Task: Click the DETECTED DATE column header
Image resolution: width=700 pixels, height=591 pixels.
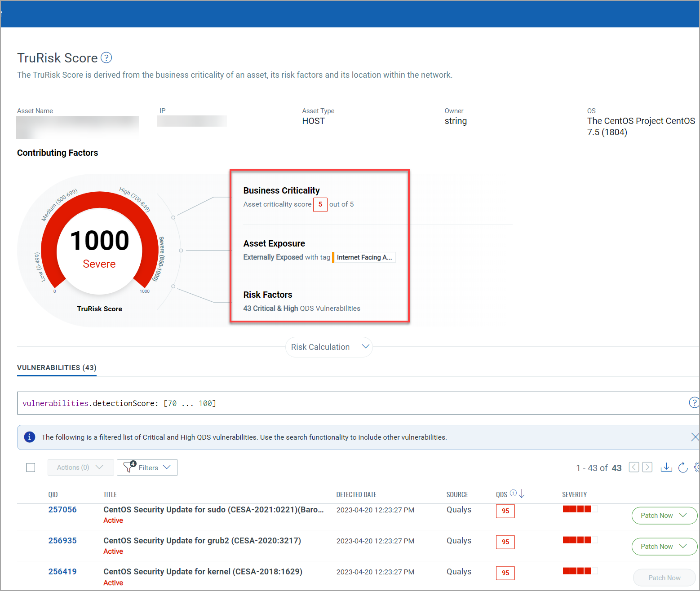Action: tap(356, 494)
